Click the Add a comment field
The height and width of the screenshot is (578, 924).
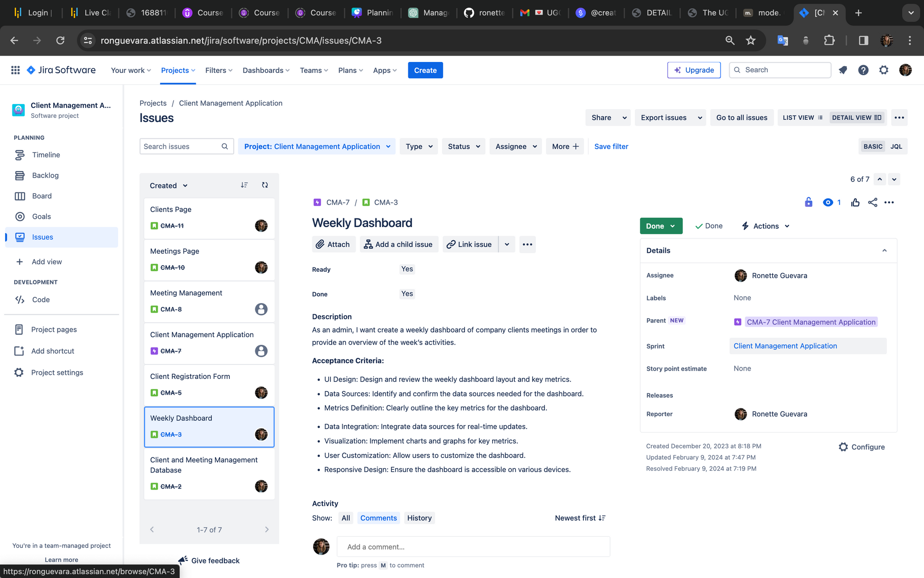[473, 547]
